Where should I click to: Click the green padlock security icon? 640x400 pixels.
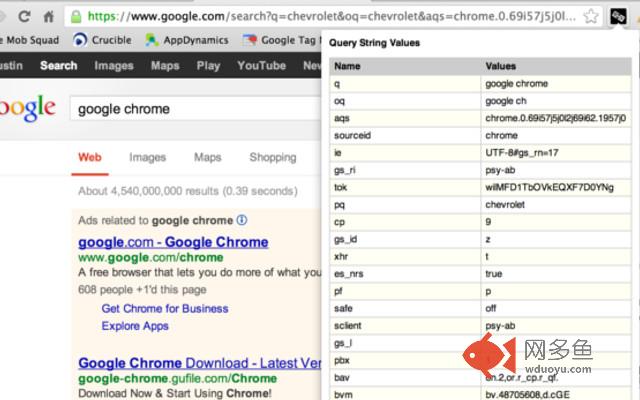[x=76, y=16]
